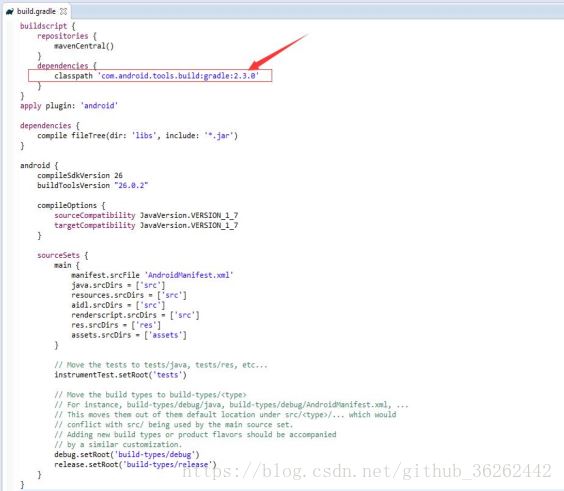The image size is (564, 491).
Task: Click compile fileTree libs line
Action: pos(137,136)
